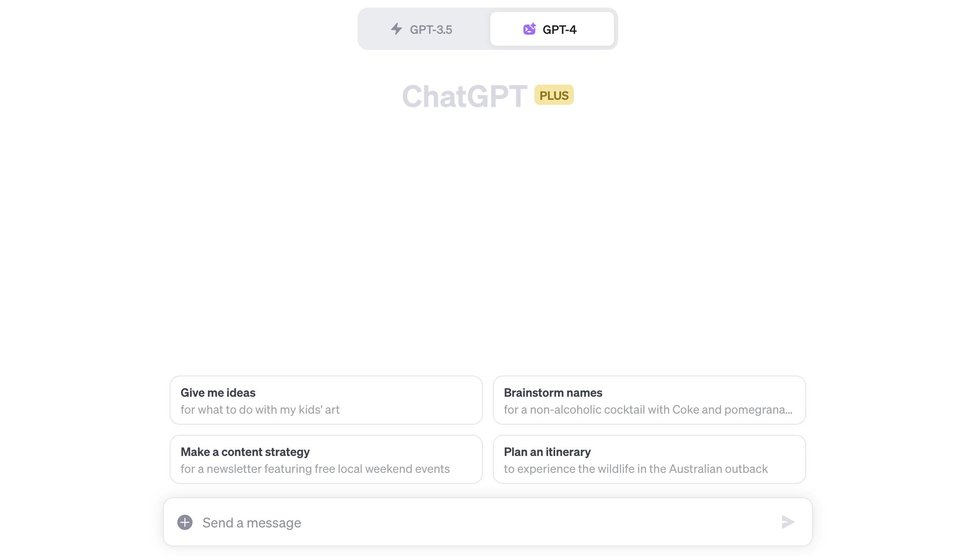This screenshot has width=958, height=560.
Task: Click the "for what to do with my kids' art" text
Action: point(260,409)
